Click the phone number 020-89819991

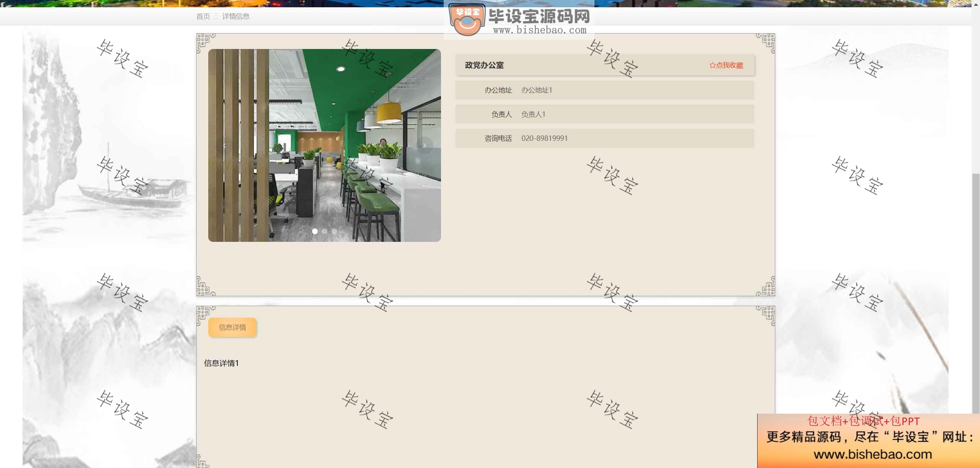tap(544, 139)
